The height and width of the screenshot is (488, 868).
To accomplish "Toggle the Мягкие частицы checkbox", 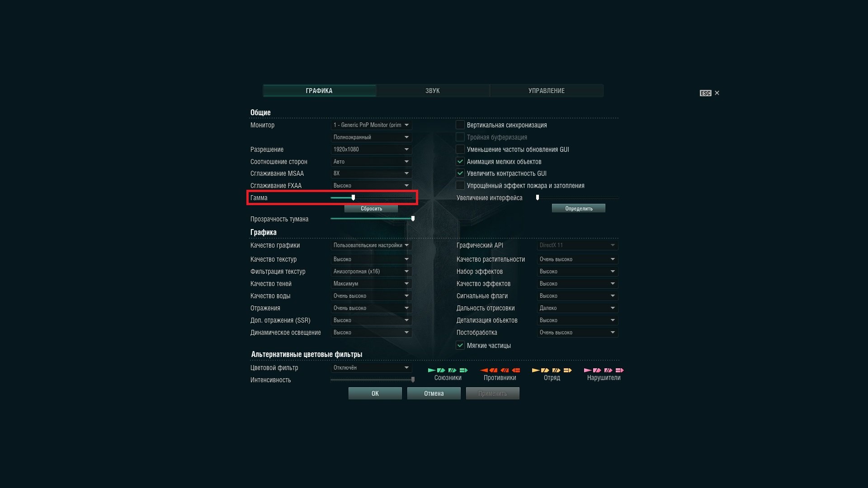I will 460,346.
